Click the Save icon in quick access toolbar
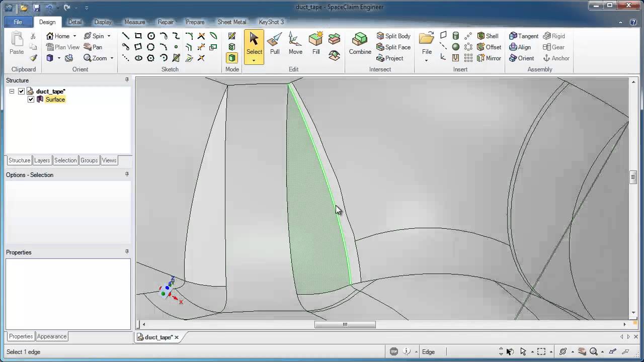 [36, 8]
